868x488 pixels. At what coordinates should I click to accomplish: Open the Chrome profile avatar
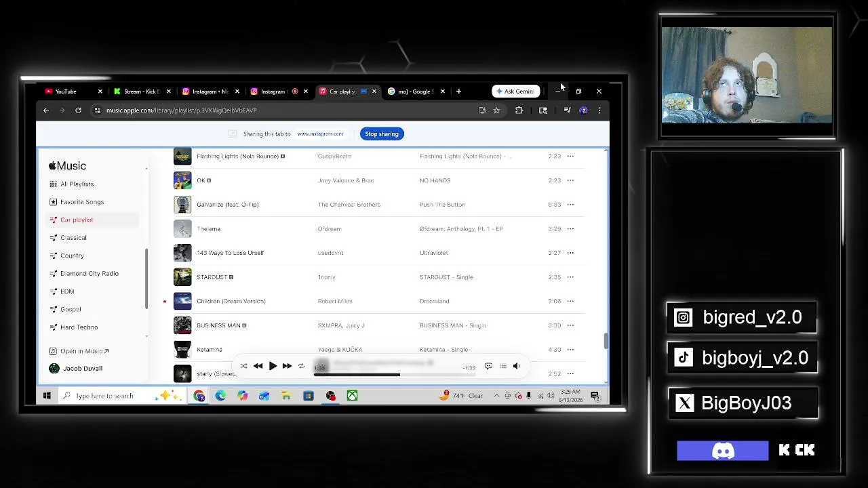tap(583, 110)
